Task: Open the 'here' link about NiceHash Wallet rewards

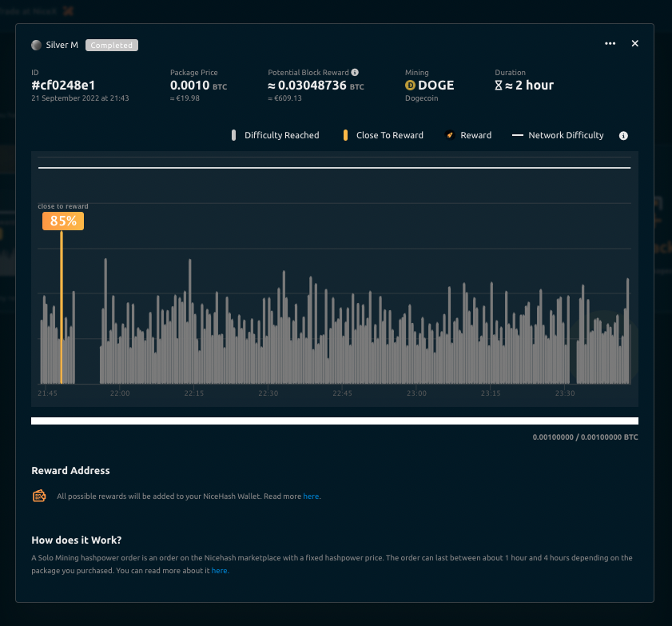Action: (311, 496)
